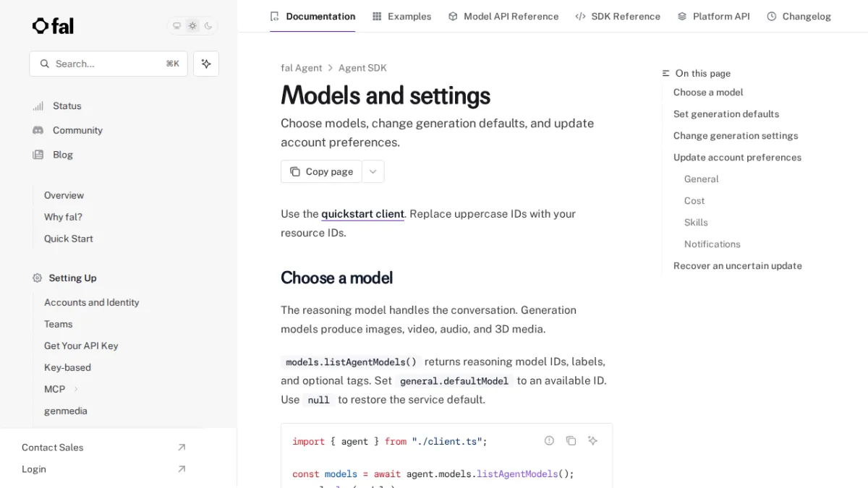This screenshot has height=488, width=868.
Task: Jump to Skills subsection
Action: click(x=696, y=223)
